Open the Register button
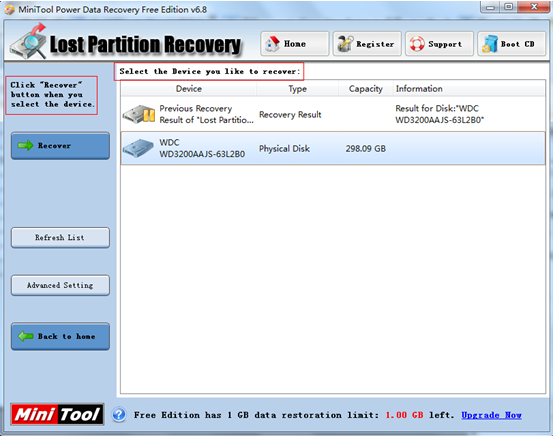The height and width of the screenshot is (436, 553). pyautogui.click(x=367, y=44)
